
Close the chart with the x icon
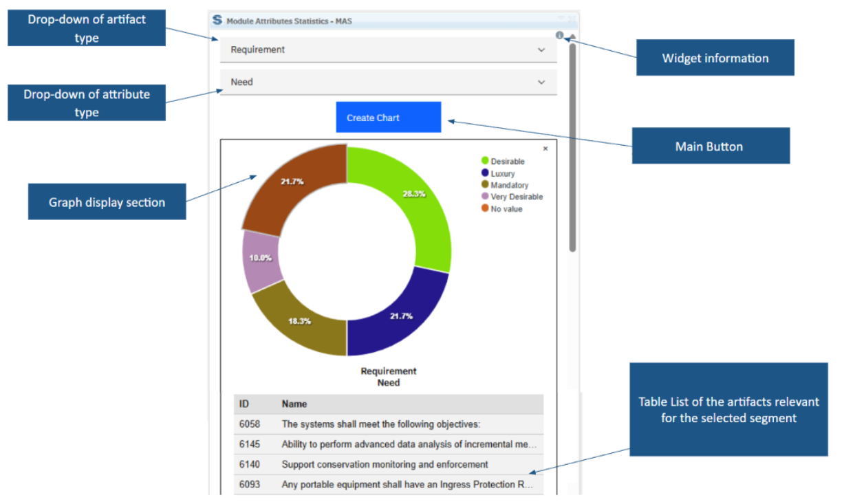click(x=545, y=149)
